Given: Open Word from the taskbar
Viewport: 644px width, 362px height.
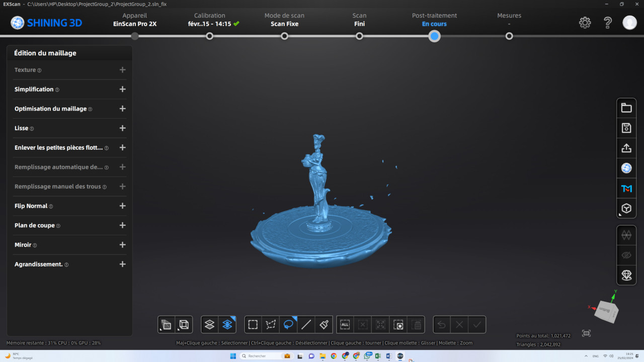Looking at the screenshot, I should click(389, 356).
